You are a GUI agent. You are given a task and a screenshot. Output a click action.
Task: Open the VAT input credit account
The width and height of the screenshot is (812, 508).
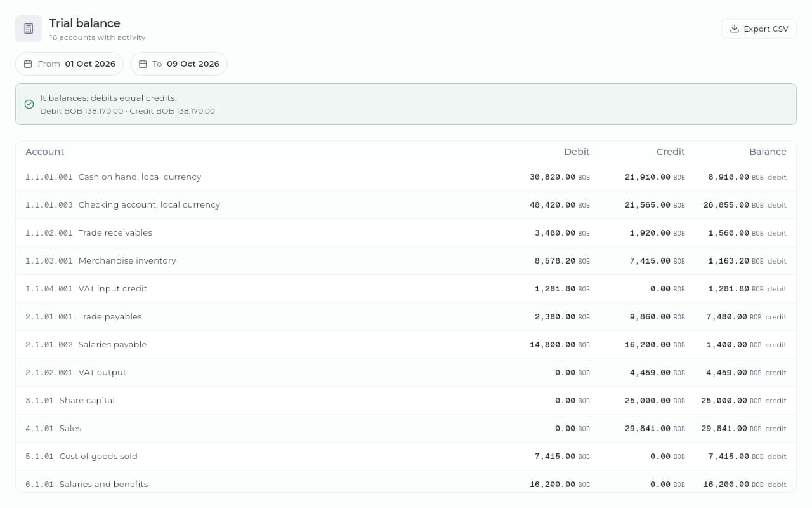click(406, 289)
